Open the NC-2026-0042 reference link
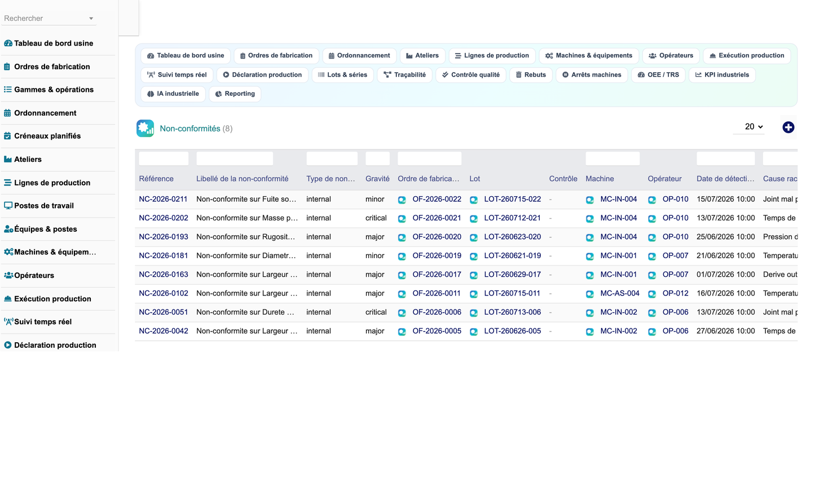The image size is (815, 504). click(164, 331)
